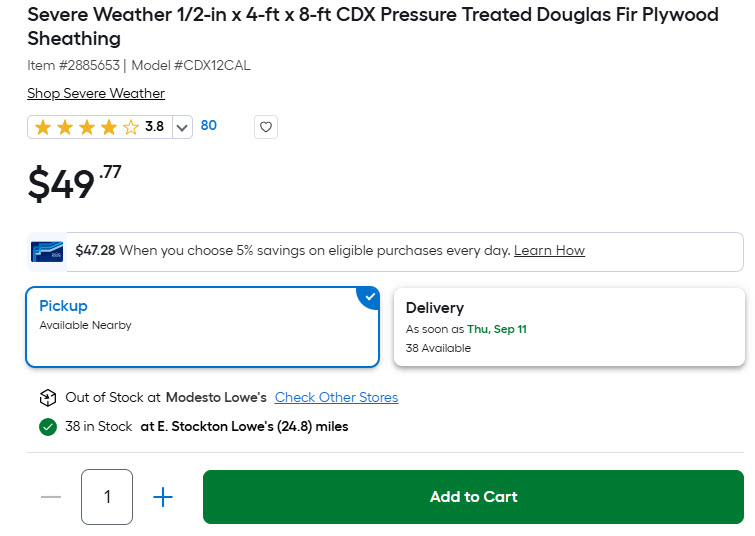Click the quantity input field
The width and height of the screenshot is (755, 536).
107,497
